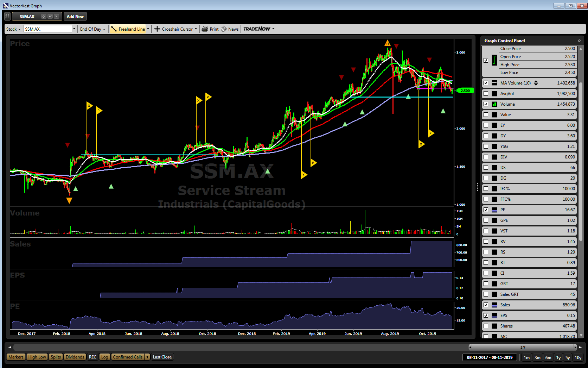Set timeframe to 1m

(526, 357)
